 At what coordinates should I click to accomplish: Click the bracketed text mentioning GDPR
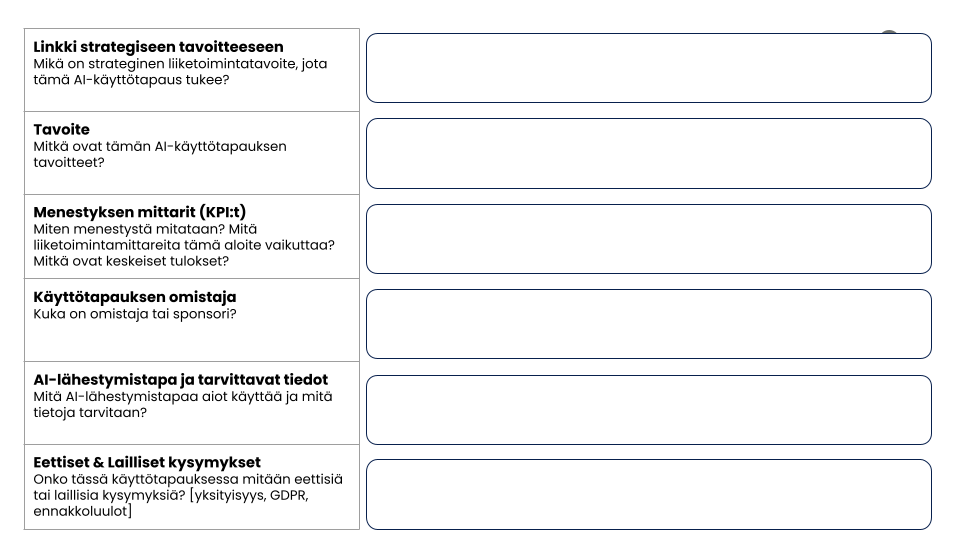point(173,503)
